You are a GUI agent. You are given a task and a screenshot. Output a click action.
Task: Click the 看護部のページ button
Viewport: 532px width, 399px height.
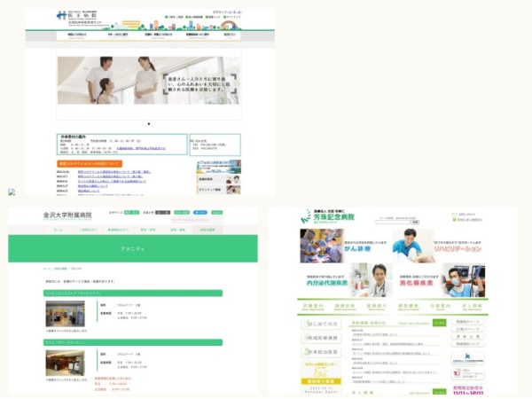[x=468, y=322]
